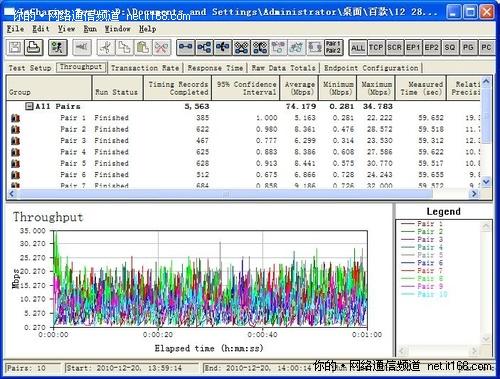
Task: Click the Add Pair toolbar icon
Action: 186,48
